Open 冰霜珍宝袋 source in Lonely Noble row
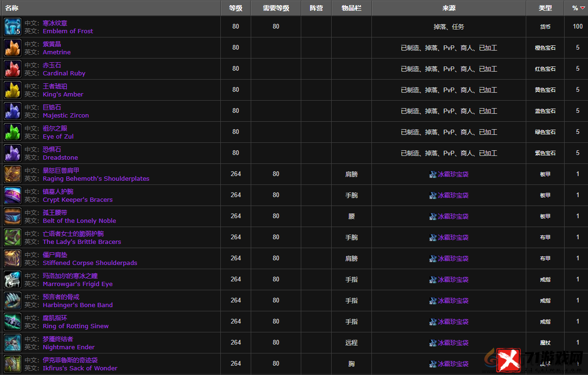Image resolution: width=588 pixels, height=375 pixels. (x=453, y=216)
